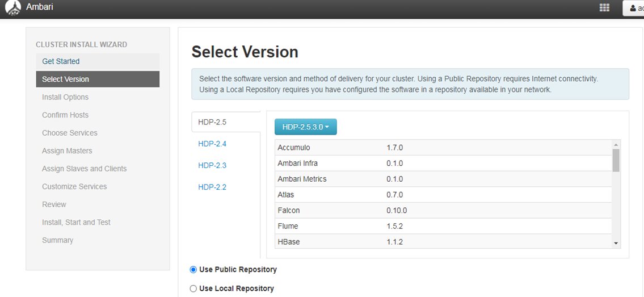Open the Choose Services step

tap(70, 133)
